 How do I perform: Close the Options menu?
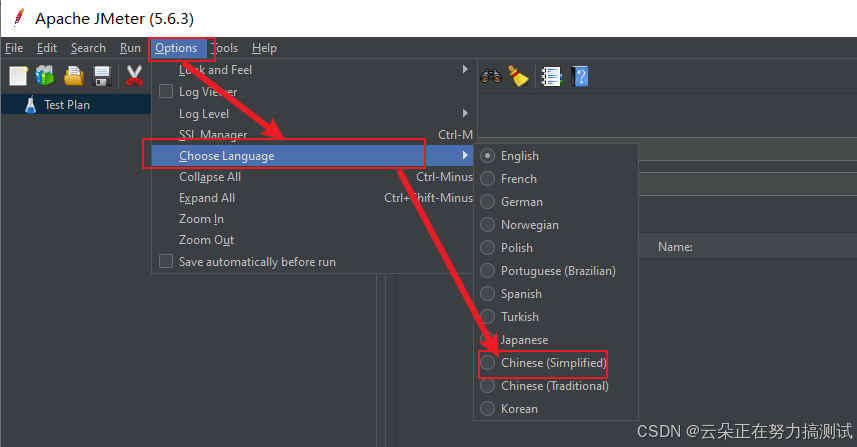(x=176, y=48)
